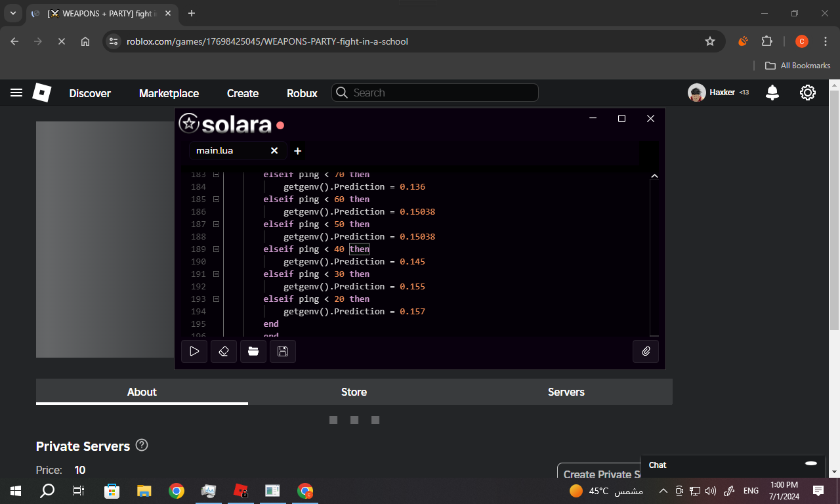The height and width of the screenshot is (504, 840).
Task: Go back in browser history
Action: coord(15,41)
